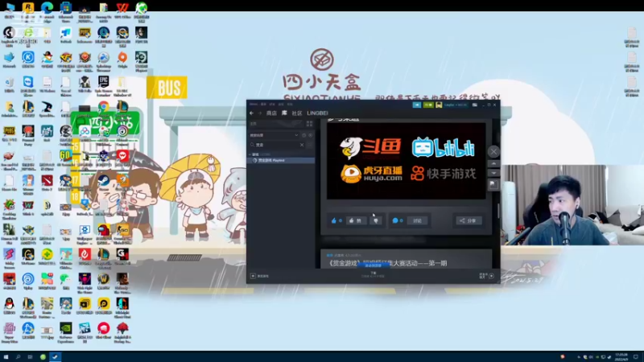Screen dimensions: 644x362
Task: Click the square image button below arrows
Action: (493, 185)
